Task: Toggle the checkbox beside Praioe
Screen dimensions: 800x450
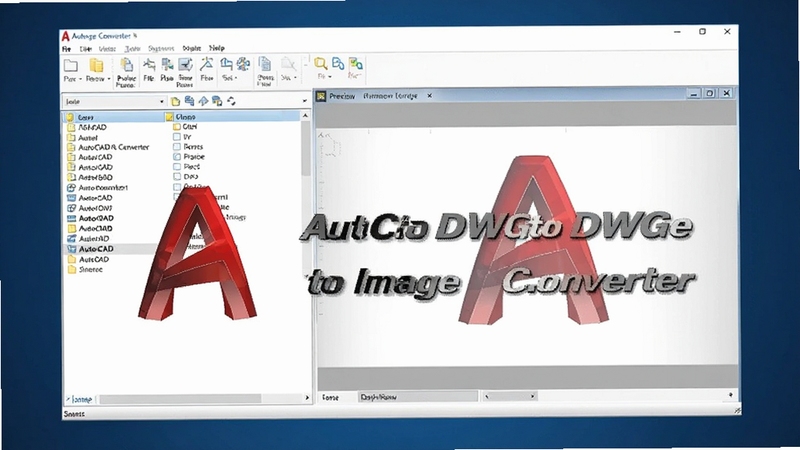Action: 177,157
